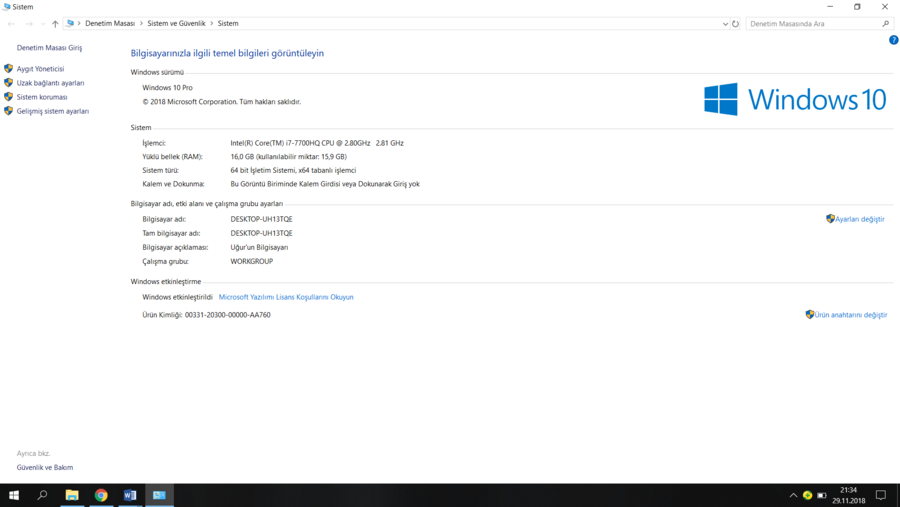The width and height of the screenshot is (900, 507).
Task: Click Ürün anahtarını değiştir link
Action: click(851, 315)
